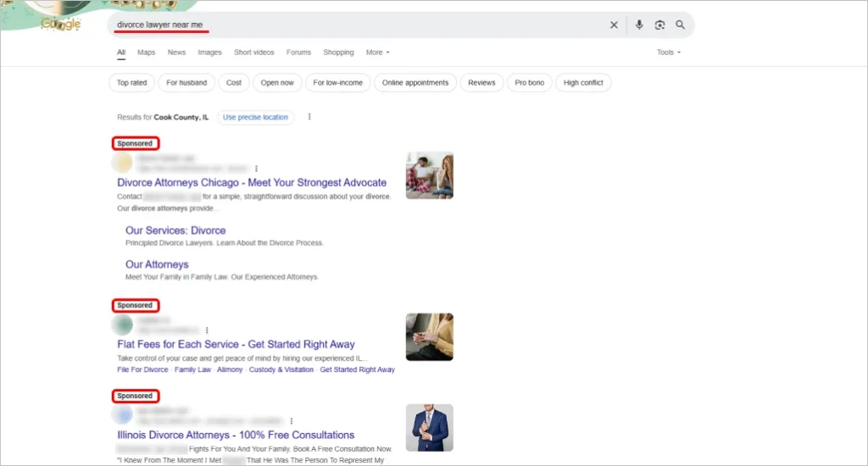Click the second sponsored advertiser favicon

pos(122,325)
